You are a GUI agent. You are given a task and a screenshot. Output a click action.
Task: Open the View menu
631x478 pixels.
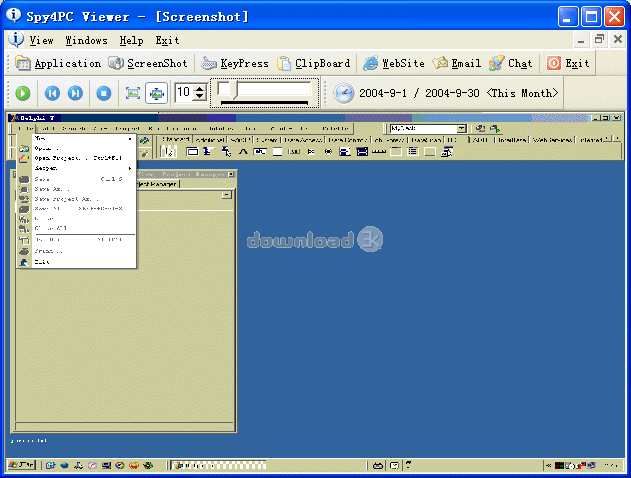pos(41,40)
